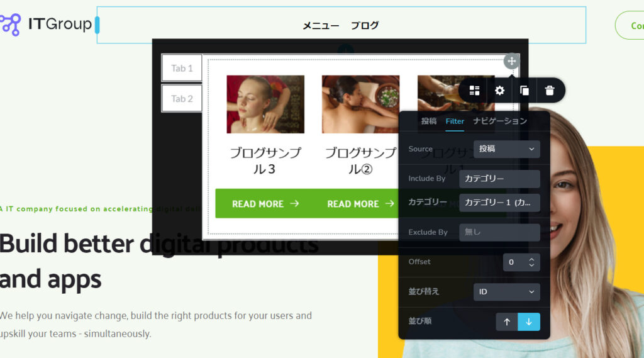Open the widget layout options icon
The image size is (644, 358).
tap(474, 91)
